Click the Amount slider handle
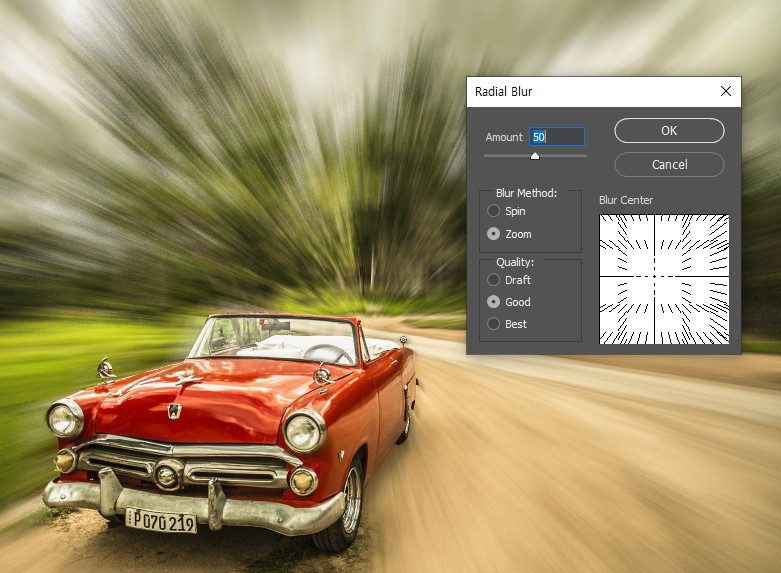Screen dimensions: 781x573 click(535, 156)
